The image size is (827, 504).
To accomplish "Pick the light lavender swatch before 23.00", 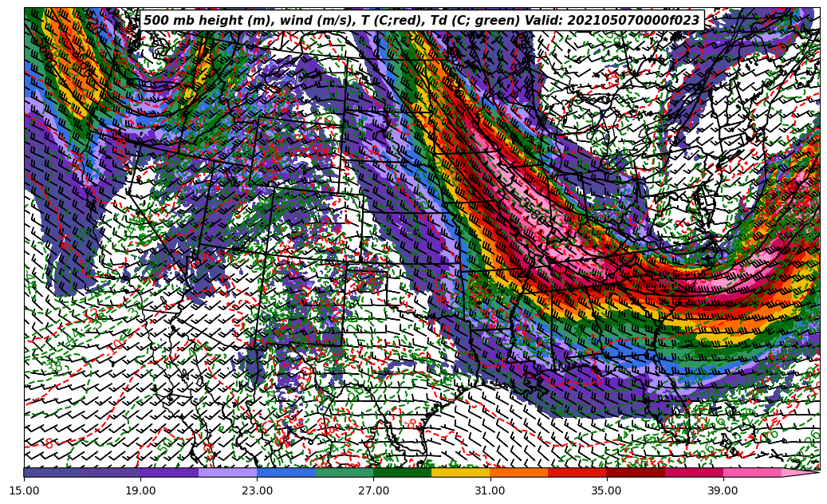I will coord(227,473).
